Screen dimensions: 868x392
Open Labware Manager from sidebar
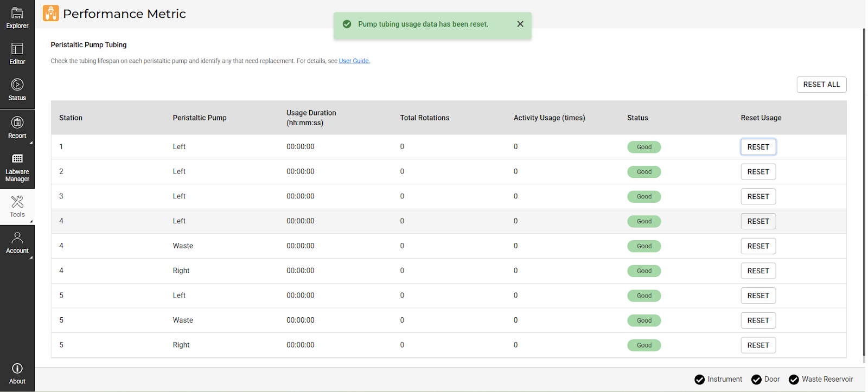point(17,166)
